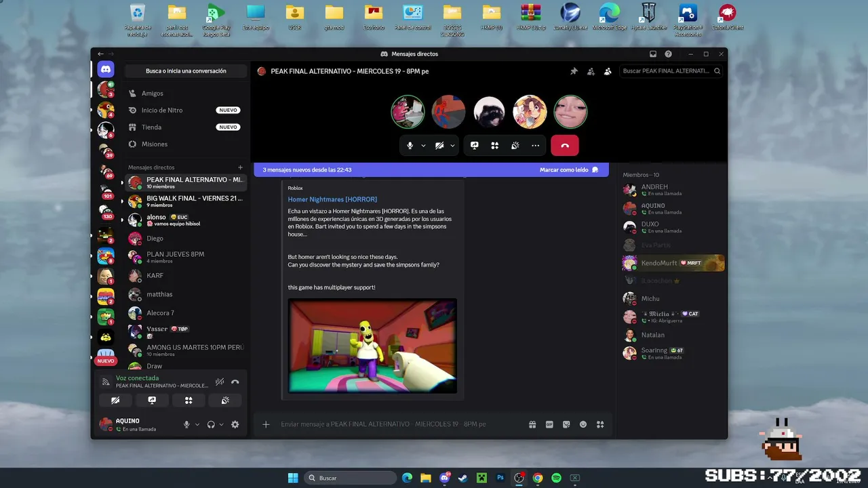This screenshot has width=868, height=488.
Task: Open Inicio de Nitro
Action: (x=186, y=110)
